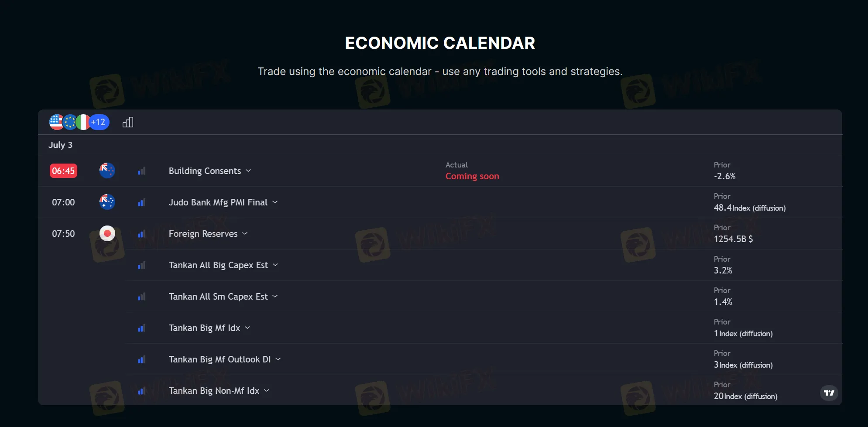Select the July 3 date header

(61, 145)
